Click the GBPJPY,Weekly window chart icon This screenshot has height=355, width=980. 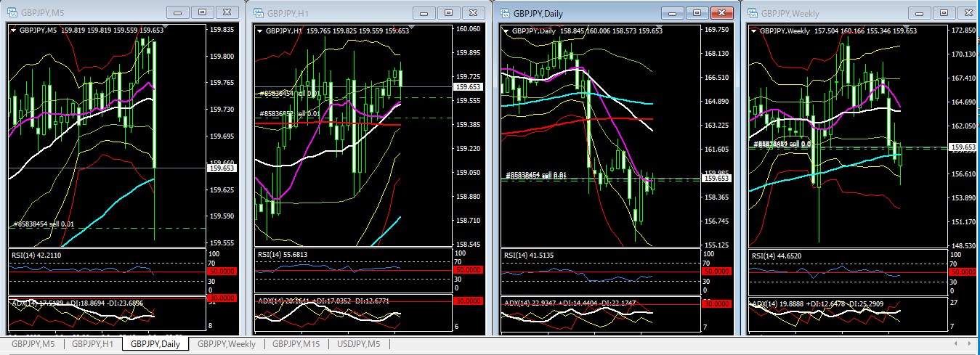[x=751, y=12]
